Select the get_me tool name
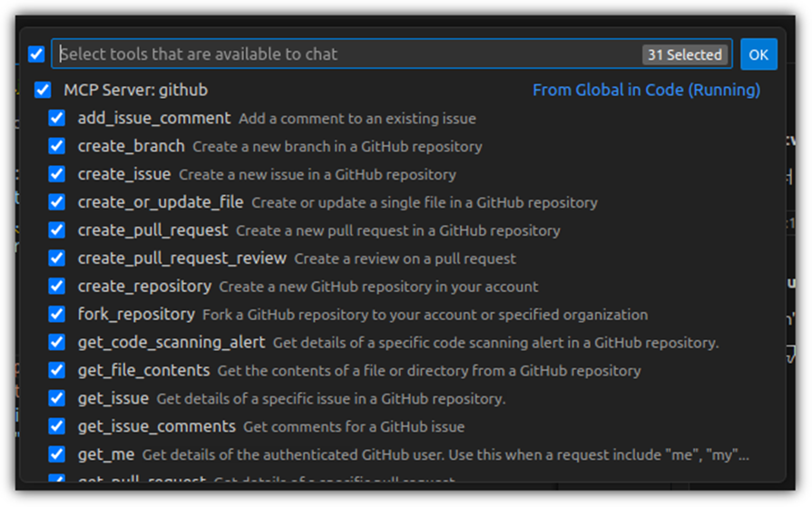 106,454
